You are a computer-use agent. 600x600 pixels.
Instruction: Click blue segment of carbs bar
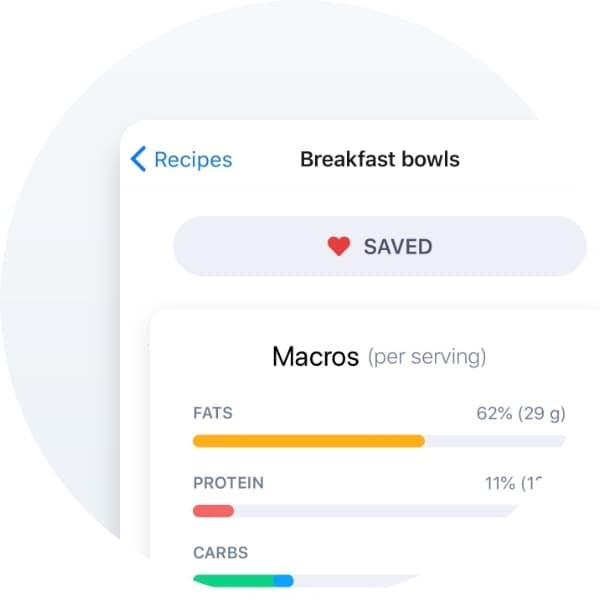point(284,580)
